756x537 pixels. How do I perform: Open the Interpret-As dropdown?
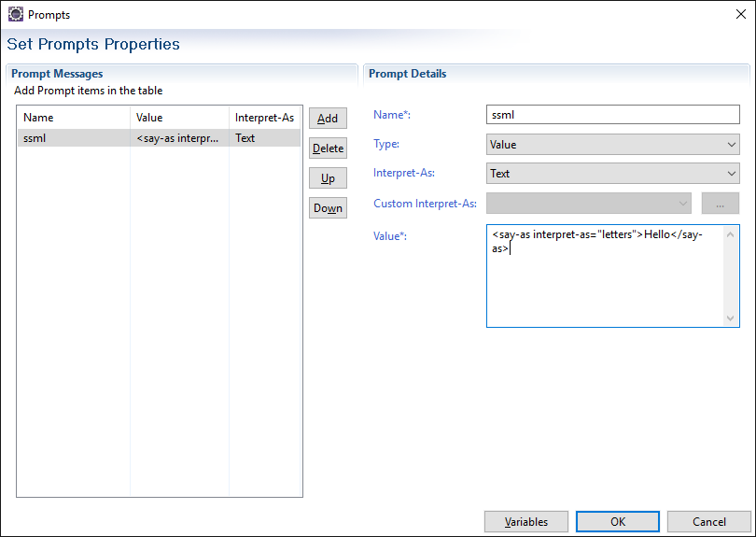612,174
